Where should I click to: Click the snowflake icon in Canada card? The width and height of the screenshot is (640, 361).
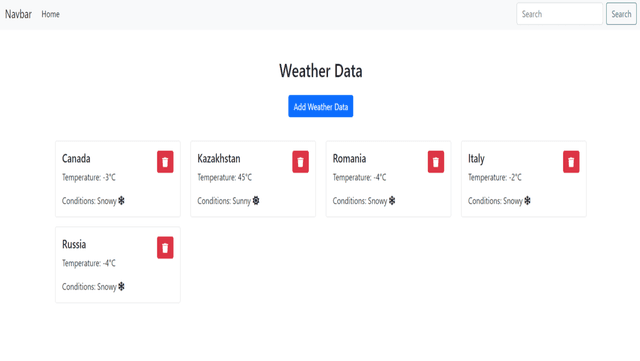pos(121,201)
